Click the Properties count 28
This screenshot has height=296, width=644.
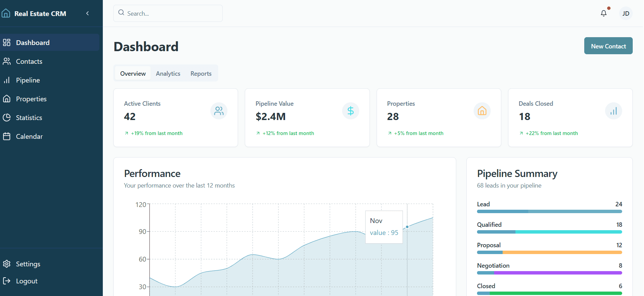(393, 117)
